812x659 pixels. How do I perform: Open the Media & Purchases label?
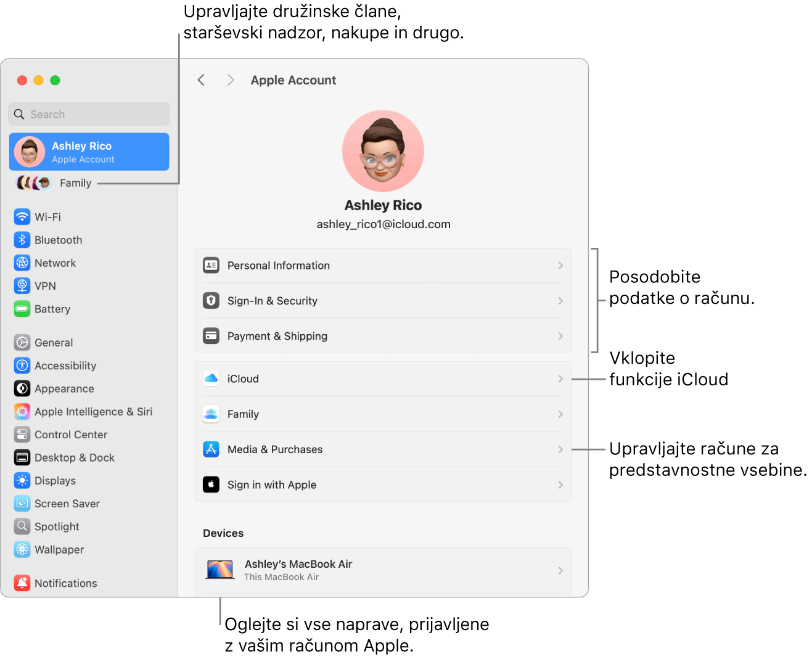pyautogui.click(x=275, y=449)
